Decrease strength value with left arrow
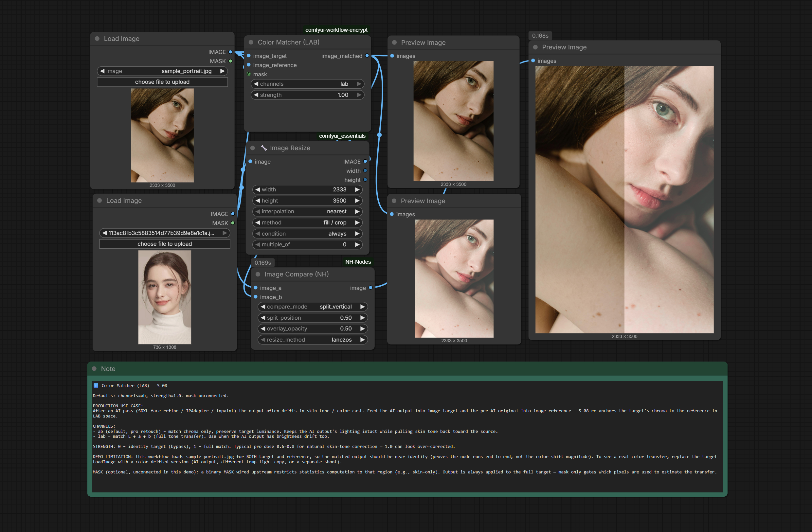Screen dimensions: 812x532 click(256, 95)
